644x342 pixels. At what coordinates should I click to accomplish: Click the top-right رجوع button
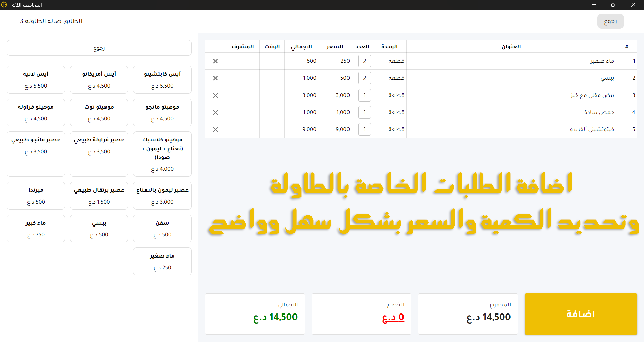[x=610, y=21]
